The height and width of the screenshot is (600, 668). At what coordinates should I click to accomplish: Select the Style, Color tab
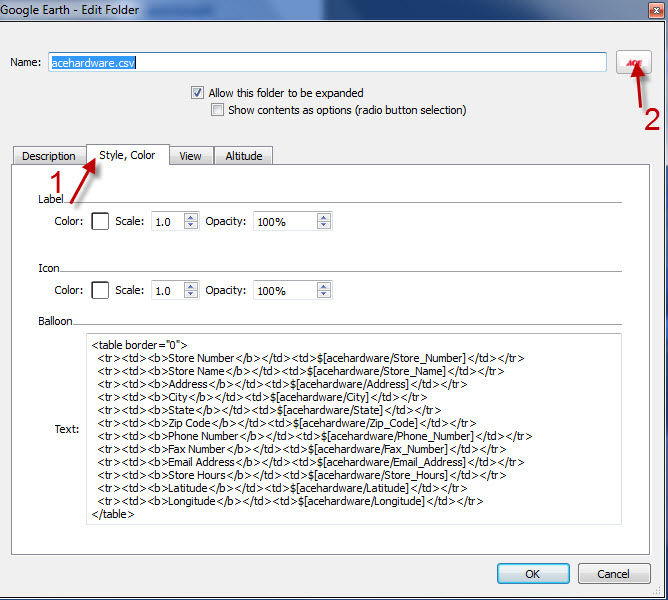point(127,155)
